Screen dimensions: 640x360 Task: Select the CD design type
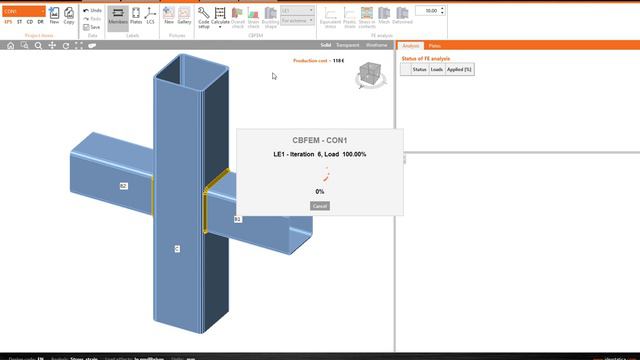[x=30, y=22]
